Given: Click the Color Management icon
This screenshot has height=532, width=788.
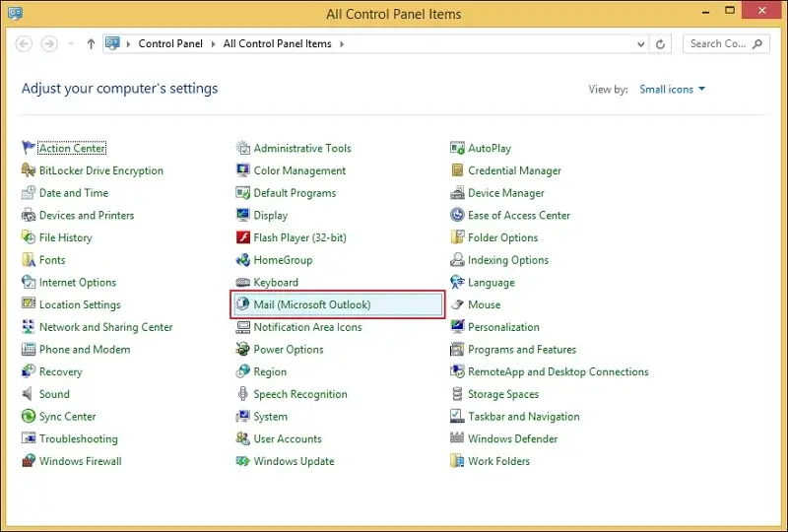Looking at the screenshot, I should click(x=242, y=170).
